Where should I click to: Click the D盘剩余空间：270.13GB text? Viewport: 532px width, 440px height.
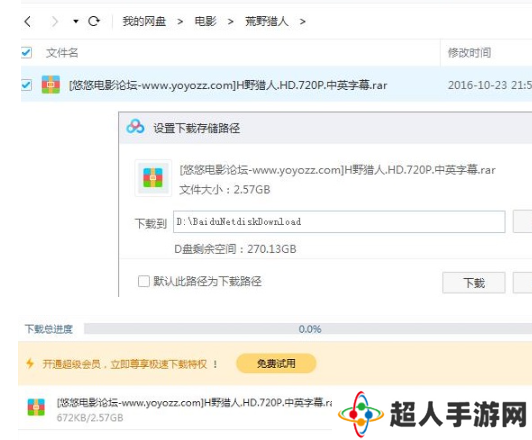click(x=235, y=249)
